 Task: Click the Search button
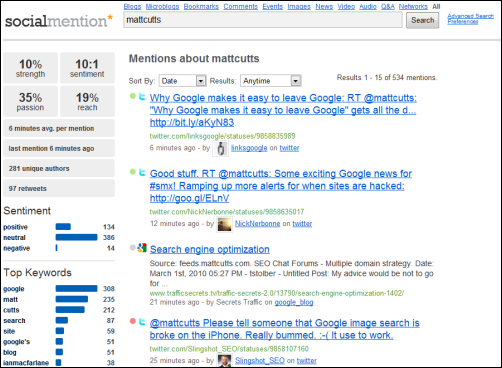tap(422, 20)
